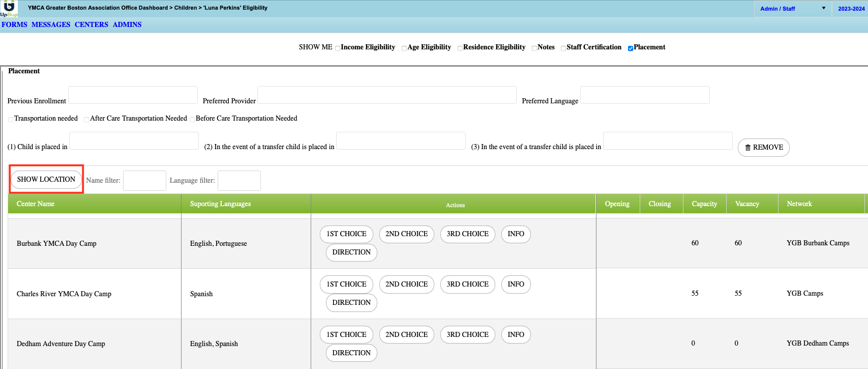Choose 1ST CHOICE for Charles River YMCA Day Camp

coord(346,285)
